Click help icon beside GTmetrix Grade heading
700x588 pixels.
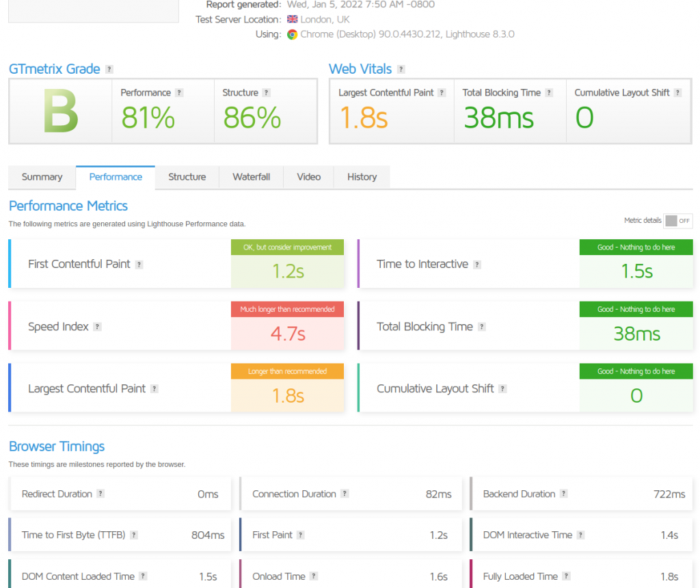pyautogui.click(x=109, y=70)
